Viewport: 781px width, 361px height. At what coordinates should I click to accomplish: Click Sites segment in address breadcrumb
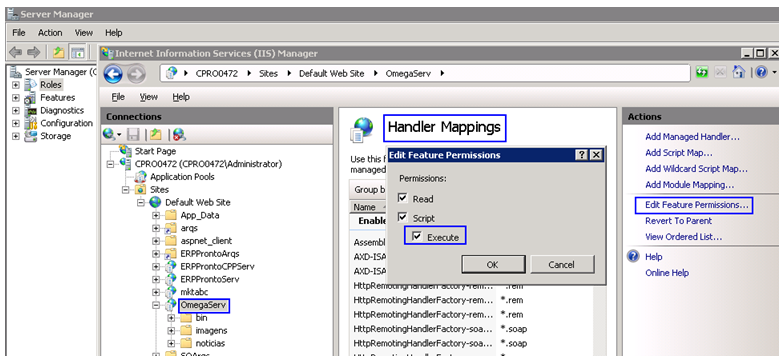tap(269, 73)
